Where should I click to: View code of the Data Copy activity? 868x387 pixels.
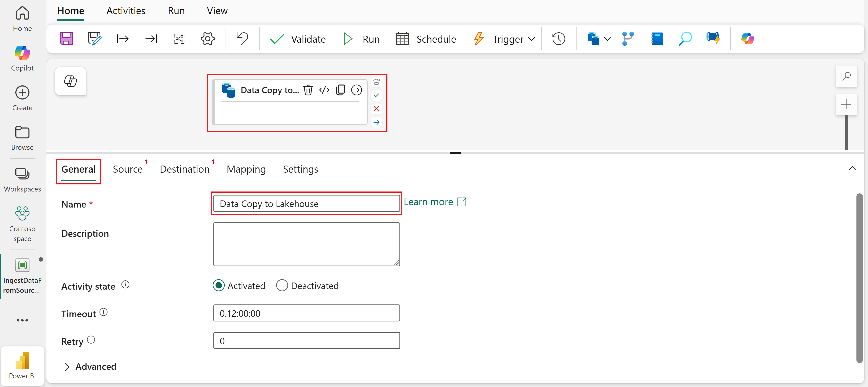coord(324,90)
